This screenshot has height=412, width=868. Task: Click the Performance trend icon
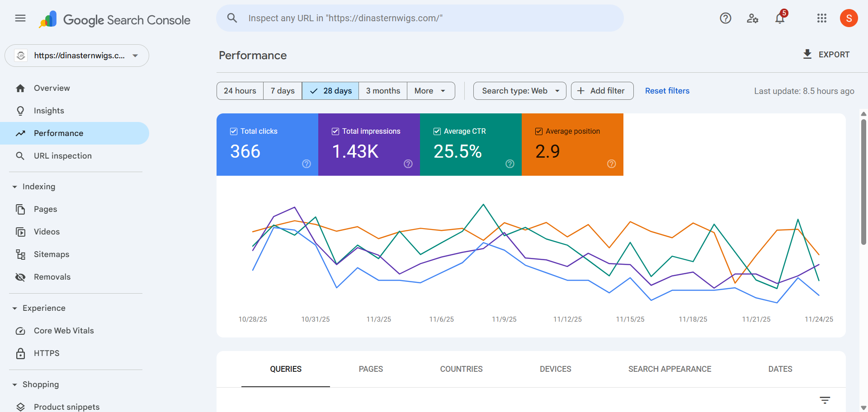click(x=20, y=133)
